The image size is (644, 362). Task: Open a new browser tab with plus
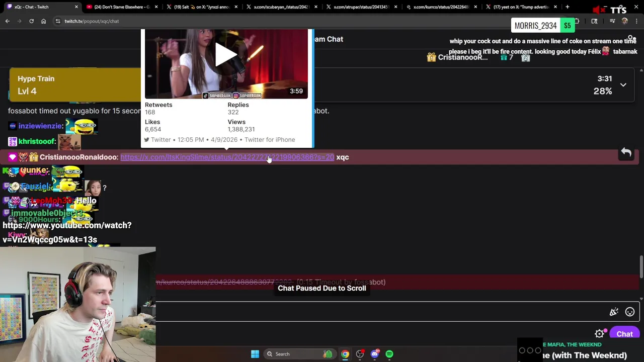click(x=567, y=7)
